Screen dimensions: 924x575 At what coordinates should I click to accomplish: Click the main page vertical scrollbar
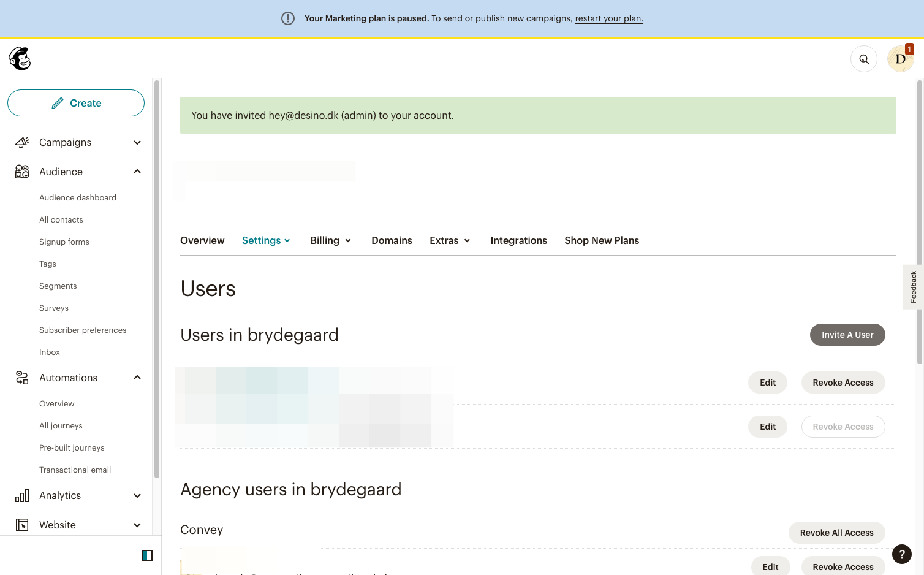[919, 222]
